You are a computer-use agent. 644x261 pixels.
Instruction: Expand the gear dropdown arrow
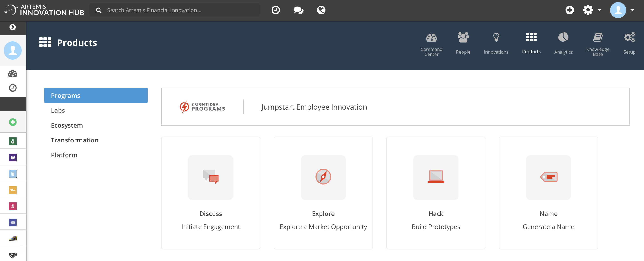[599, 10]
